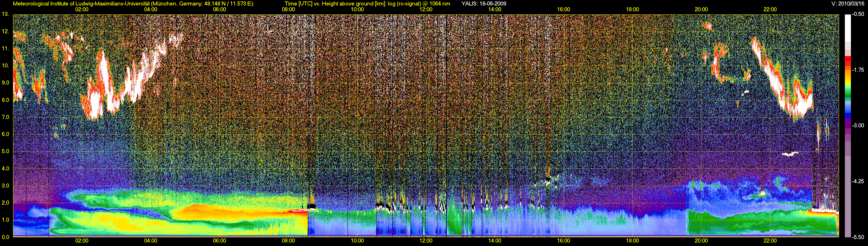Pick the '2.0' height axis label
The image size is (868, 246).
point(5,203)
